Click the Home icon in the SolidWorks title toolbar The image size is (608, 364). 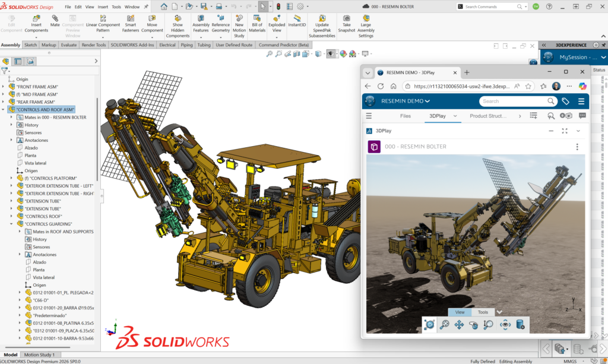(164, 7)
